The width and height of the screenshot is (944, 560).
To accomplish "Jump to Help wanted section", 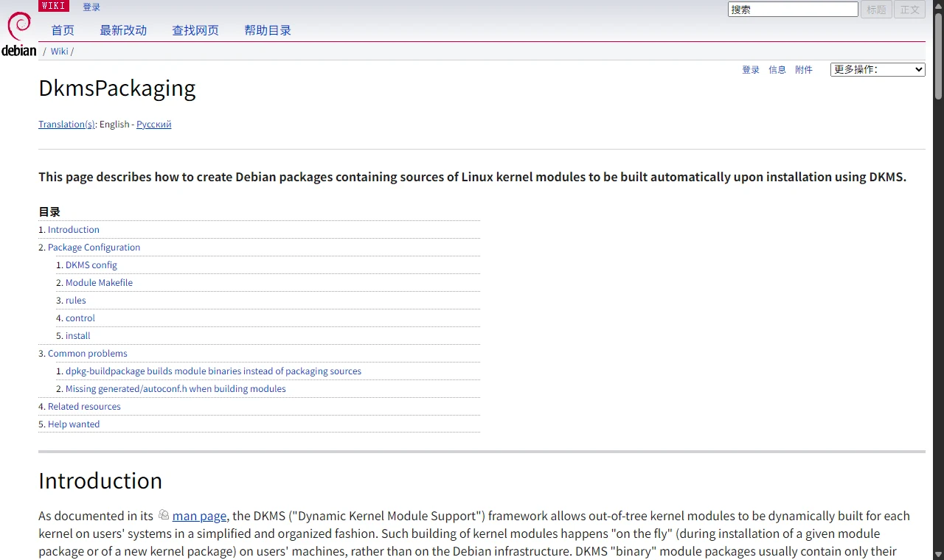I will click(74, 424).
